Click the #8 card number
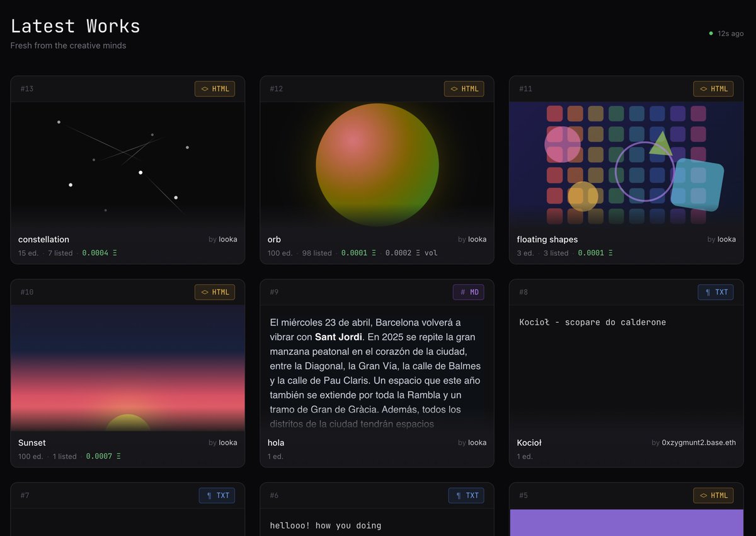The image size is (756, 536). [524, 292]
